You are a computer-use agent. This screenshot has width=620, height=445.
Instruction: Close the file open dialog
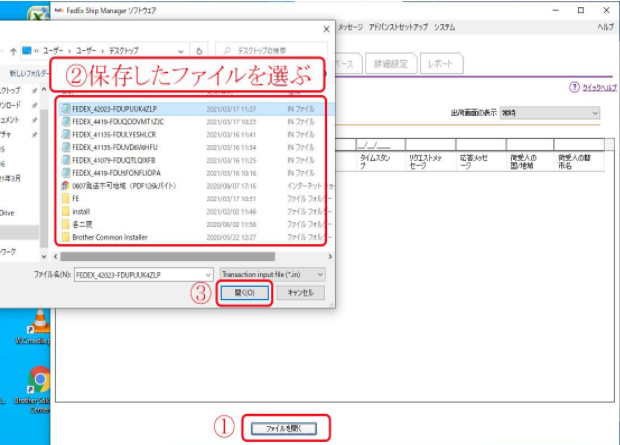tap(326, 29)
